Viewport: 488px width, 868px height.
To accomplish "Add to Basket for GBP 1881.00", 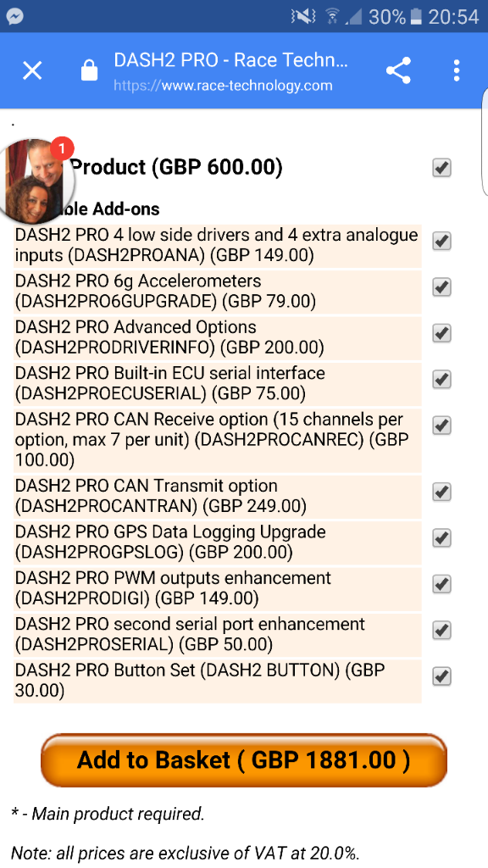I will (243, 760).
